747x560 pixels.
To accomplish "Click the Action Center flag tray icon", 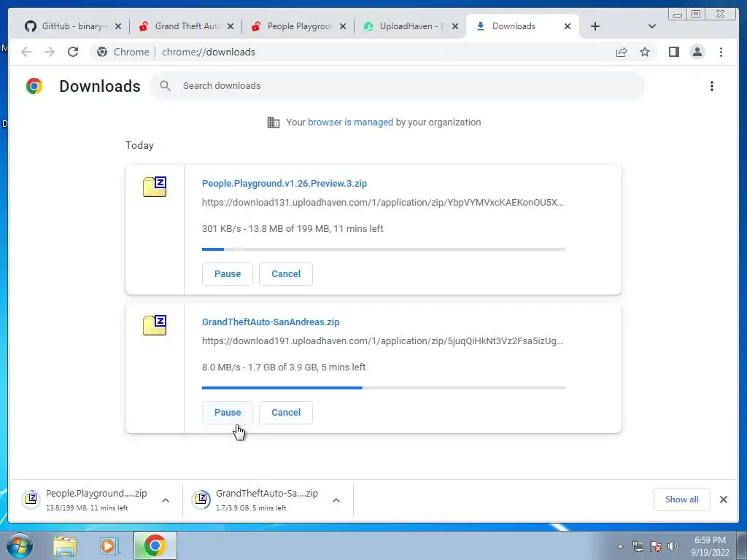I will 656,546.
